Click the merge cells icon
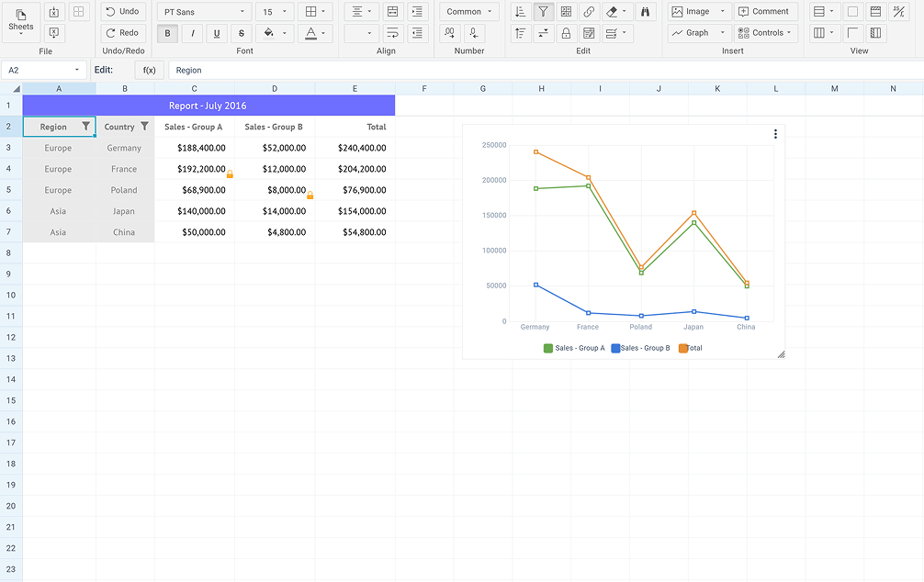The width and height of the screenshot is (924, 582). [x=392, y=12]
